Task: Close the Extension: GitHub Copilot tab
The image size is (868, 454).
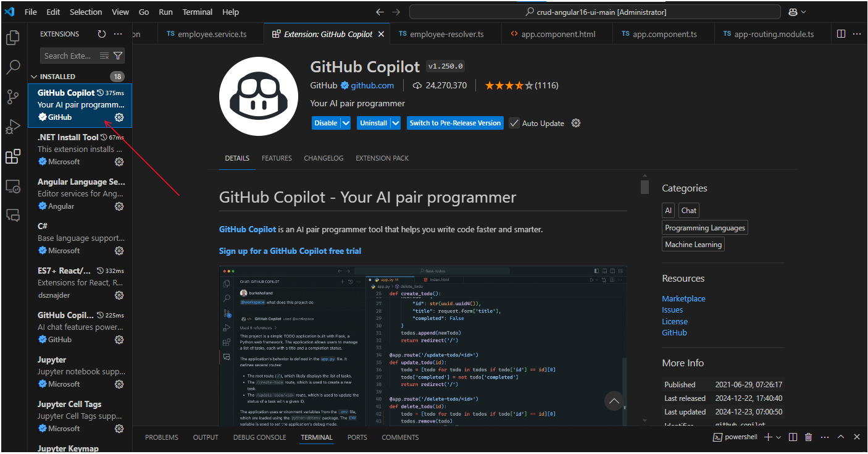Action: coord(382,34)
